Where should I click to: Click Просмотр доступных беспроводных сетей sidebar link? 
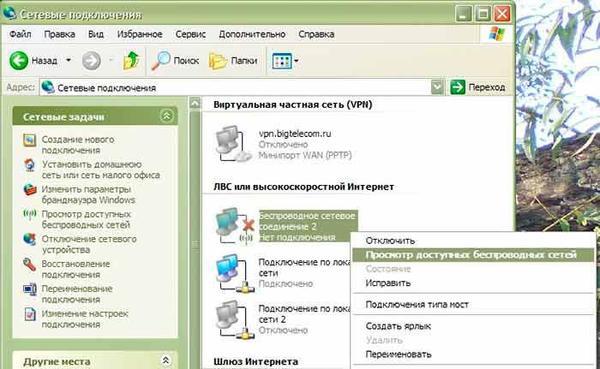pos(86,219)
